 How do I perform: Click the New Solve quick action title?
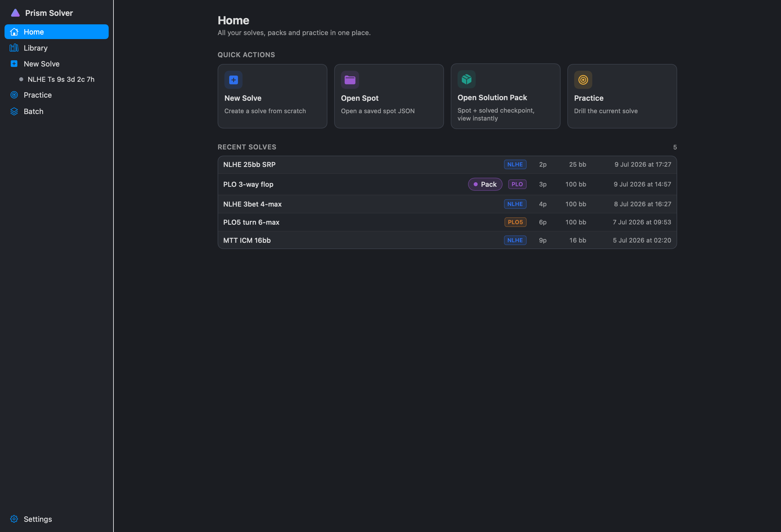[x=243, y=98]
